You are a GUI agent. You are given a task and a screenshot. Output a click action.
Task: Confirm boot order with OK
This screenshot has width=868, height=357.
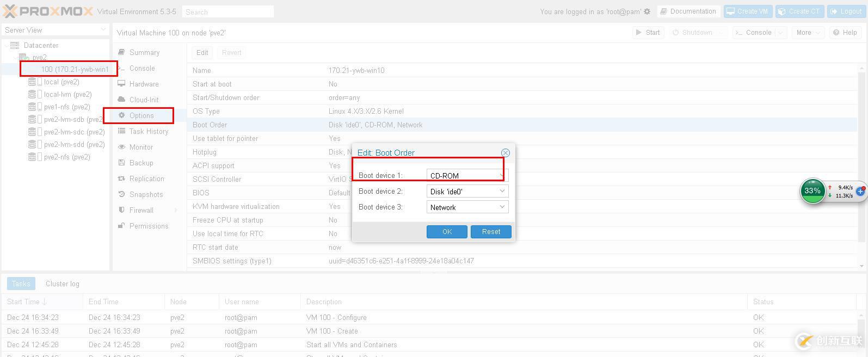[447, 231]
